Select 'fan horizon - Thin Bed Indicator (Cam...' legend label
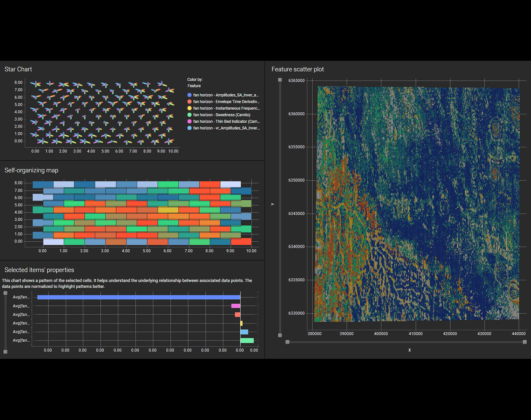The height and width of the screenshot is (420, 531). 226,122
